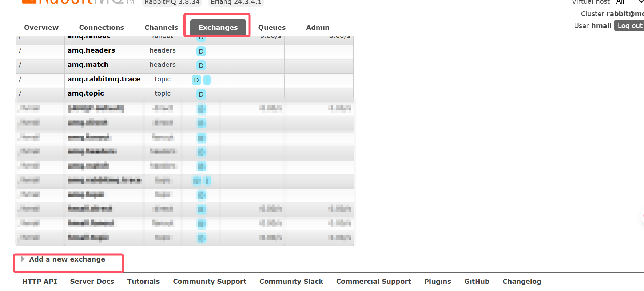Viewport: 644px width, 291px height.
Task: Open the Admin tab
Action: (x=318, y=28)
